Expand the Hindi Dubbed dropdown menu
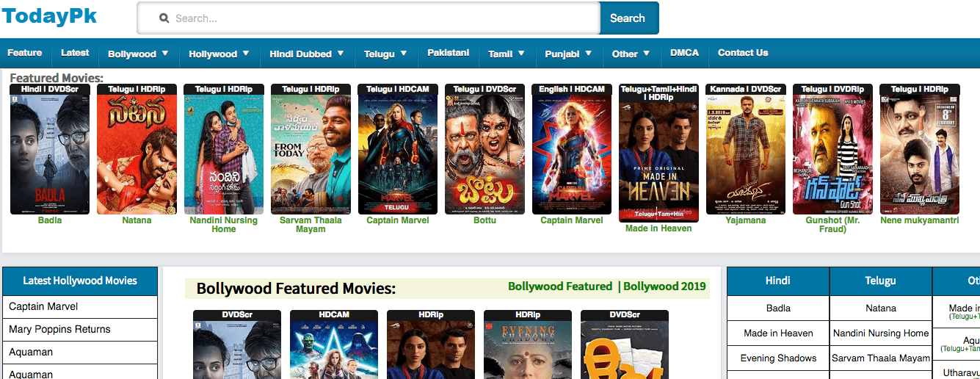 [x=307, y=54]
